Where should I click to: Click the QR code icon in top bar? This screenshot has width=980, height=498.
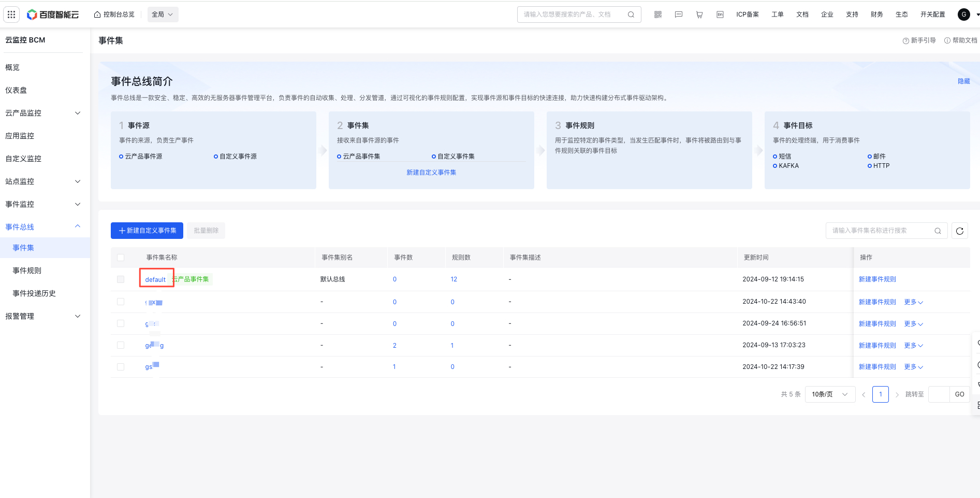(x=658, y=15)
